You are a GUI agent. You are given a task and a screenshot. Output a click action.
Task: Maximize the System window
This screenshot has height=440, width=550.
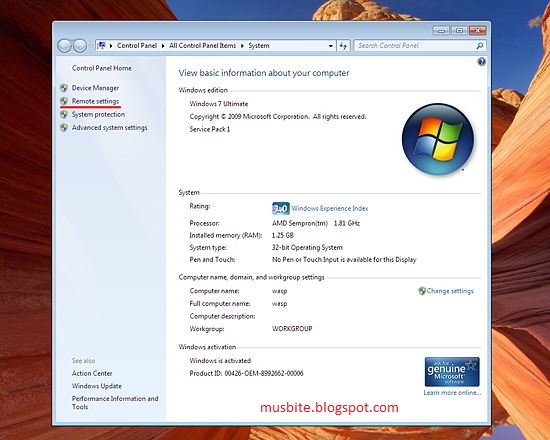click(459, 31)
